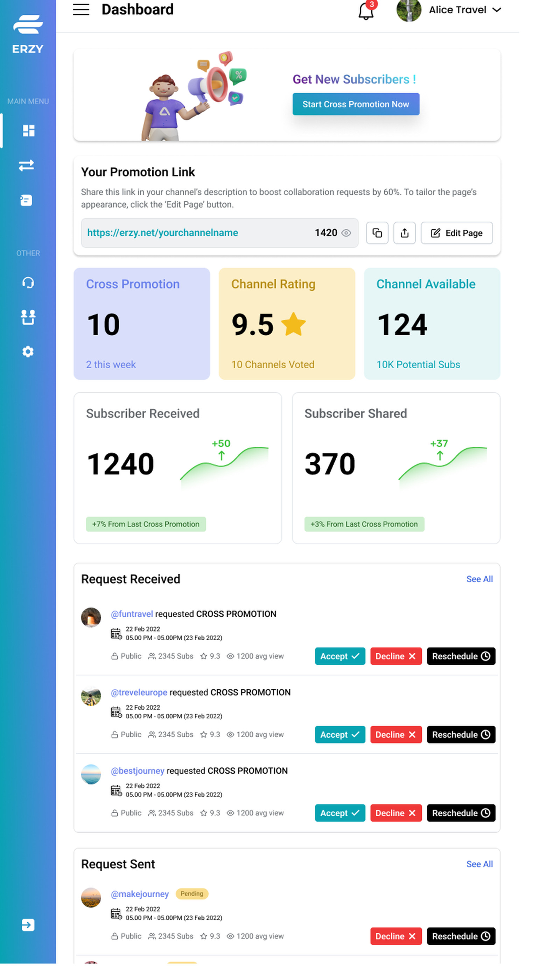
Task: Toggle the eye icon beside 1420 views
Action: (346, 233)
